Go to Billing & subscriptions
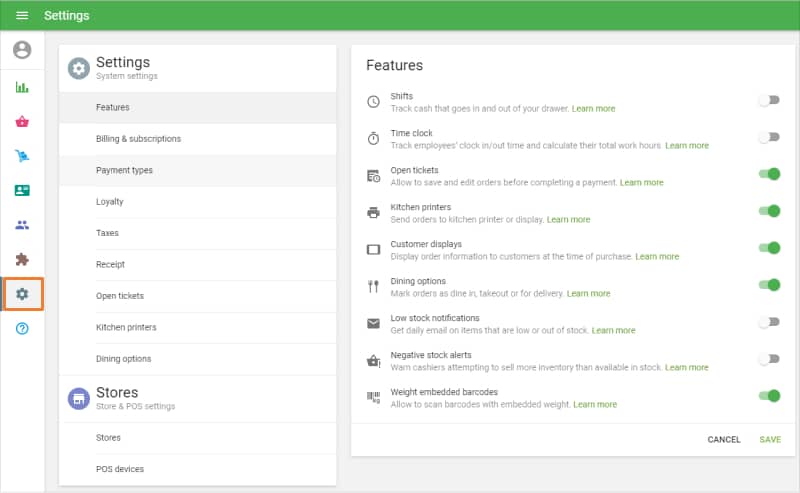 point(197,139)
